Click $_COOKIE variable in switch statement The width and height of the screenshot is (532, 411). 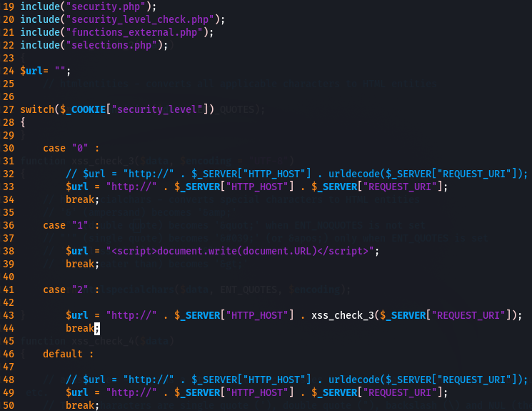83,109
